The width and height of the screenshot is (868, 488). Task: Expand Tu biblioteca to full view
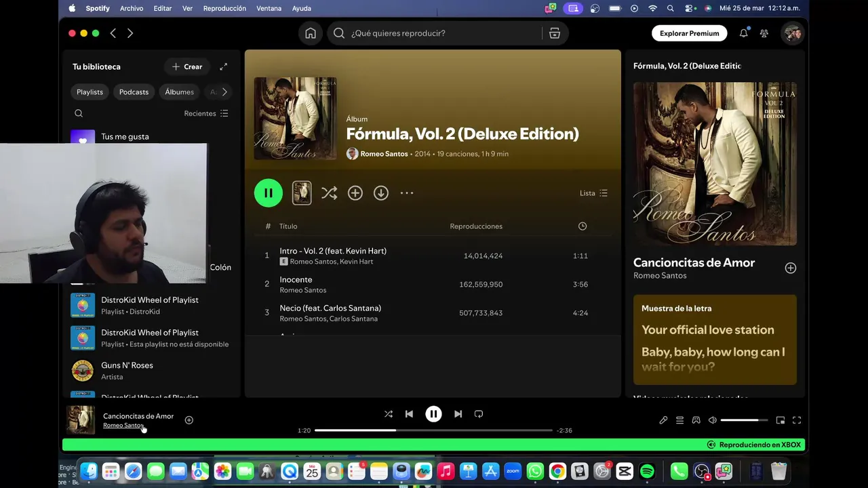(223, 66)
